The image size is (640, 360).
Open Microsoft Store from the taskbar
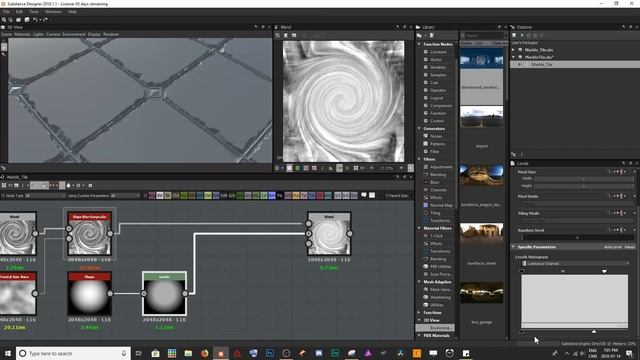click(156, 353)
